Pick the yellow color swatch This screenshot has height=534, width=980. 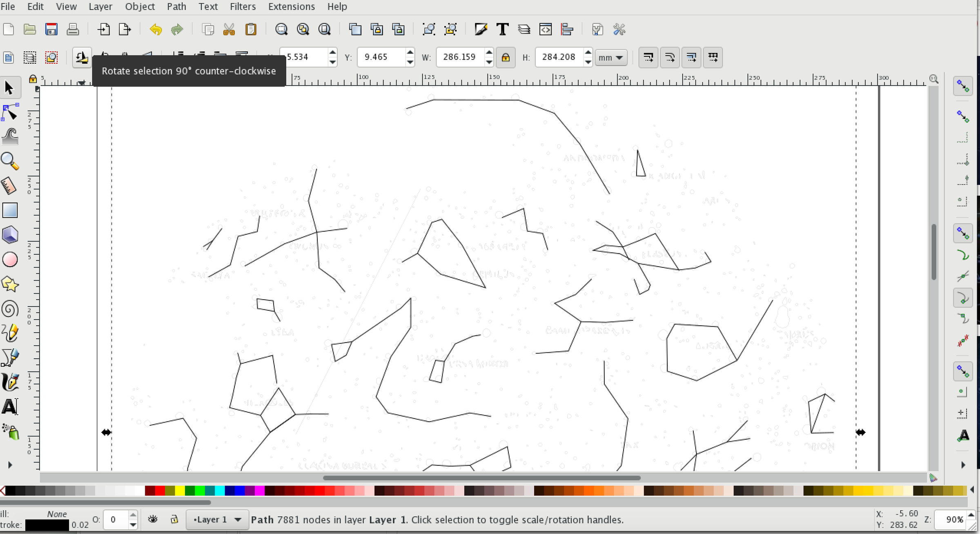pyautogui.click(x=180, y=490)
